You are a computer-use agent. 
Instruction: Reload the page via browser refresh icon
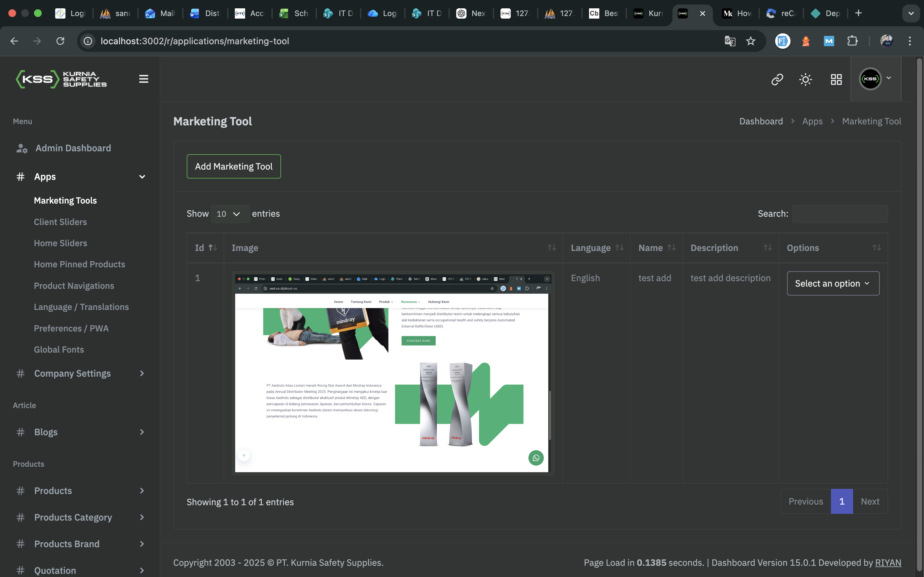tap(60, 41)
